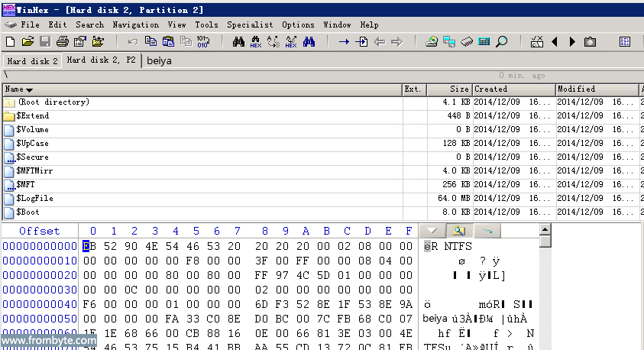Switch to the Hard disk 2 tab
The image size is (644, 350).
(32, 61)
